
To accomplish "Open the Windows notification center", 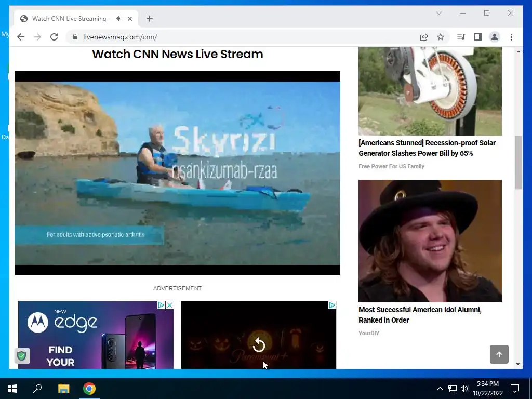I will (515, 389).
